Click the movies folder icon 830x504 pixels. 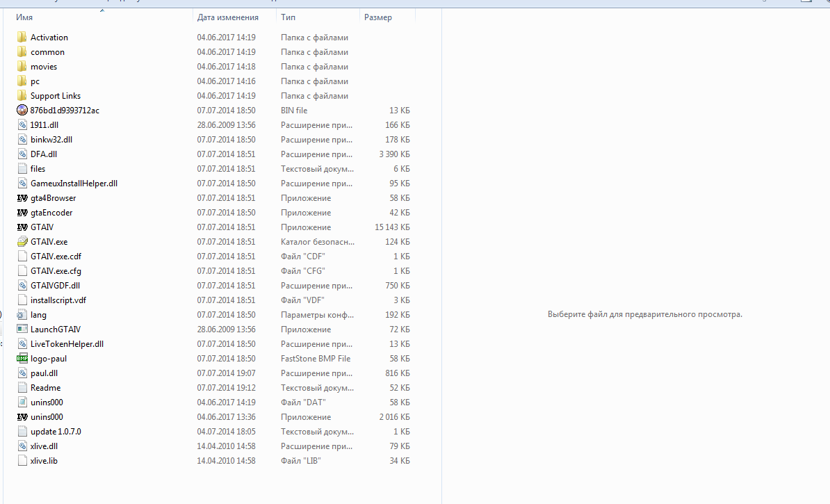22,67
